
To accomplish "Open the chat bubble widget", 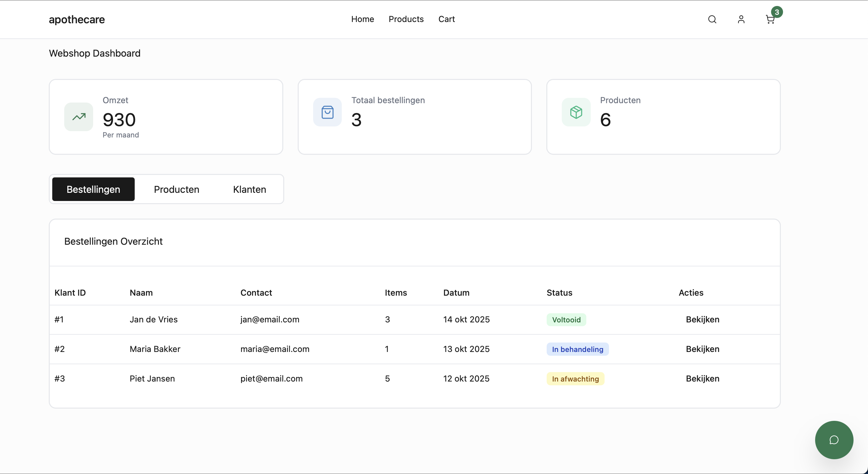I will tap(834, 440).
